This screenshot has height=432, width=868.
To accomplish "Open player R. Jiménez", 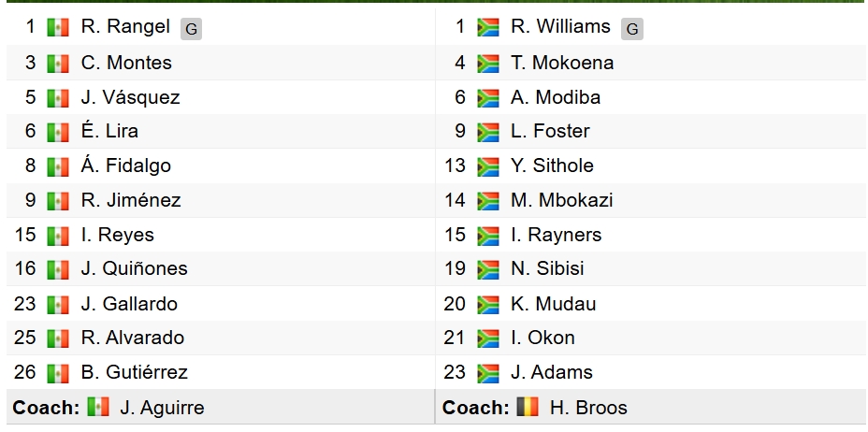I will pos(131,200).
